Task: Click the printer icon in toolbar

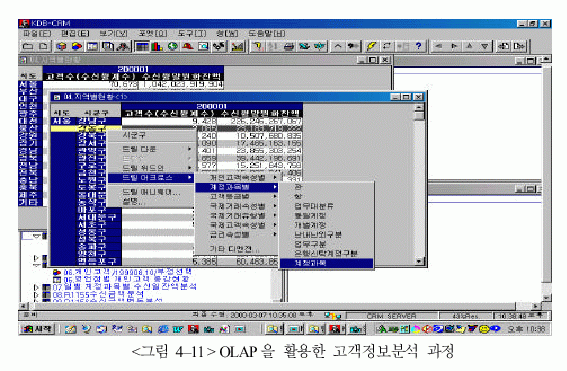Action: pos(289,46)
